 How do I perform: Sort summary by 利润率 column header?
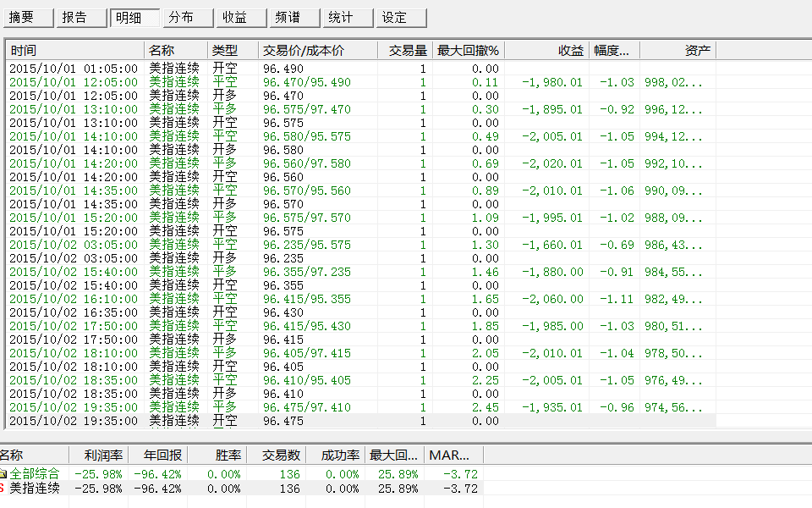tap(97, 456)
